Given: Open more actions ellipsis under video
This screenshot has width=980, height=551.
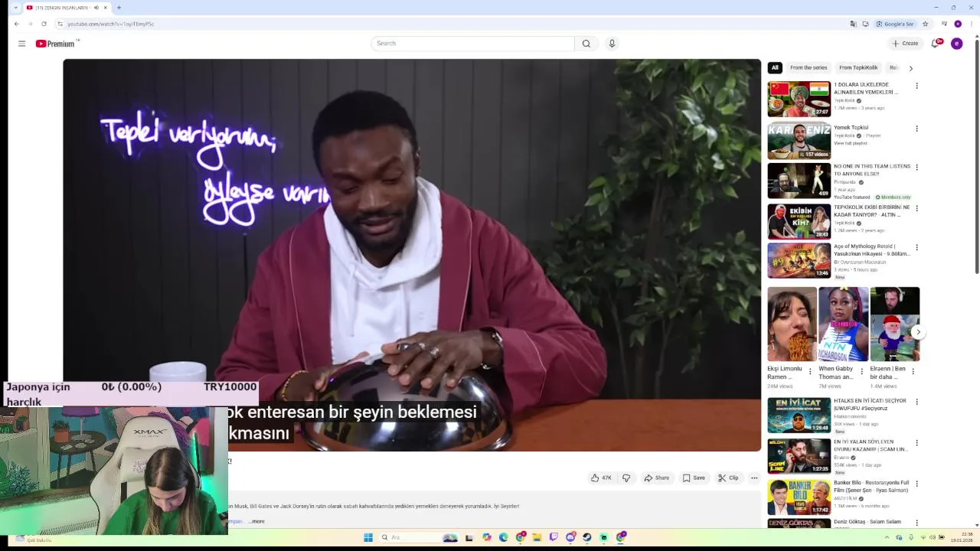Looking at the screenshot, I should 754,478.
